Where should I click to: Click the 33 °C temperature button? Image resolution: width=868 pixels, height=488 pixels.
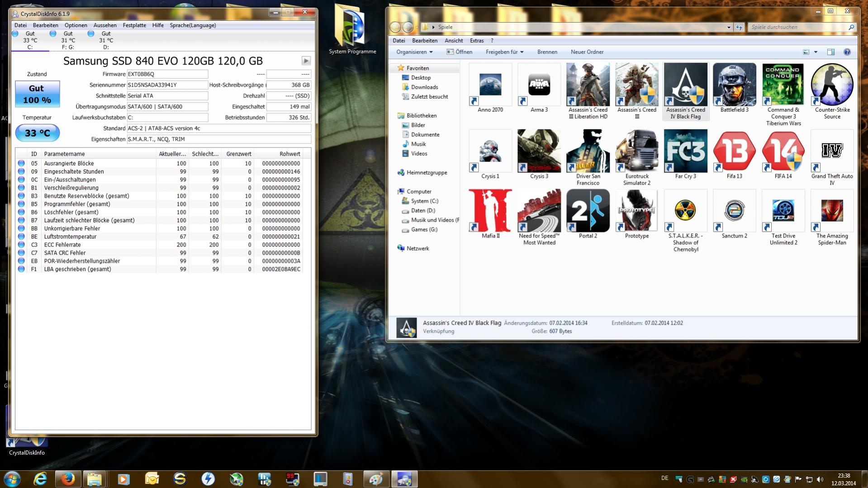click(37, 133)
